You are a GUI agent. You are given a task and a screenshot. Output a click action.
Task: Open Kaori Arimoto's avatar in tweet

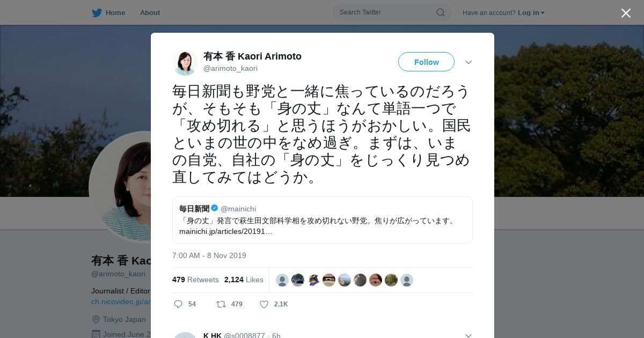[185, 62]
